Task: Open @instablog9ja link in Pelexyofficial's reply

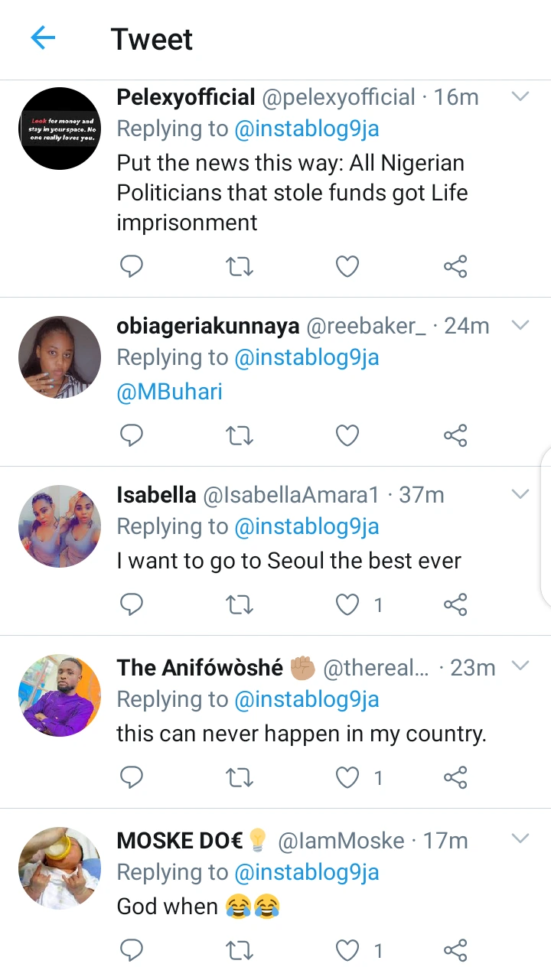Action: point(307,129)
